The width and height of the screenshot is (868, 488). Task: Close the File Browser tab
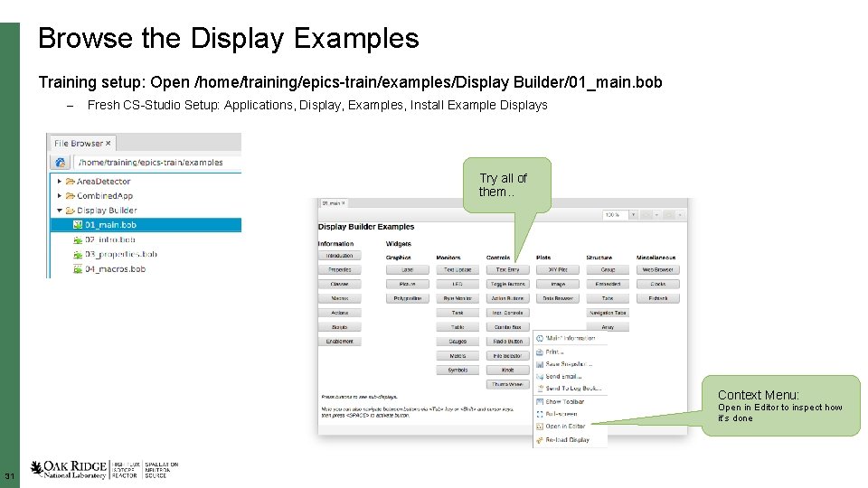(108, 144)
